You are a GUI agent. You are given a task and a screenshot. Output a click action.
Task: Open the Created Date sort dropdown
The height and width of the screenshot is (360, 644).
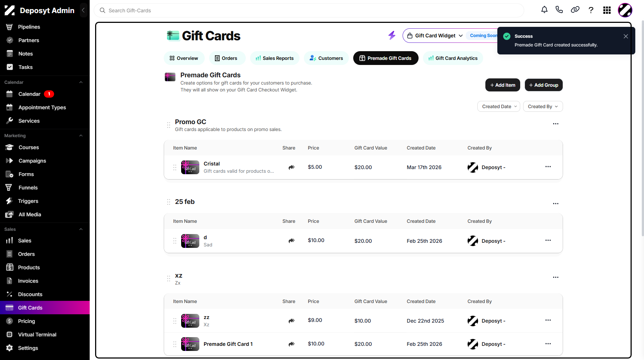click(x=499, y=106)
